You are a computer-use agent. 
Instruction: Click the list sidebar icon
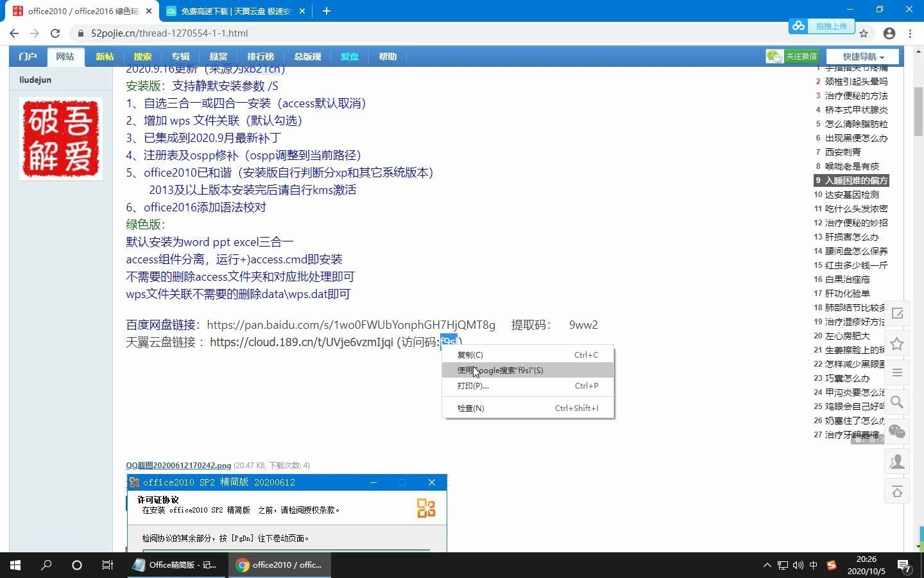pyautogui.click(x=897, y=372)
